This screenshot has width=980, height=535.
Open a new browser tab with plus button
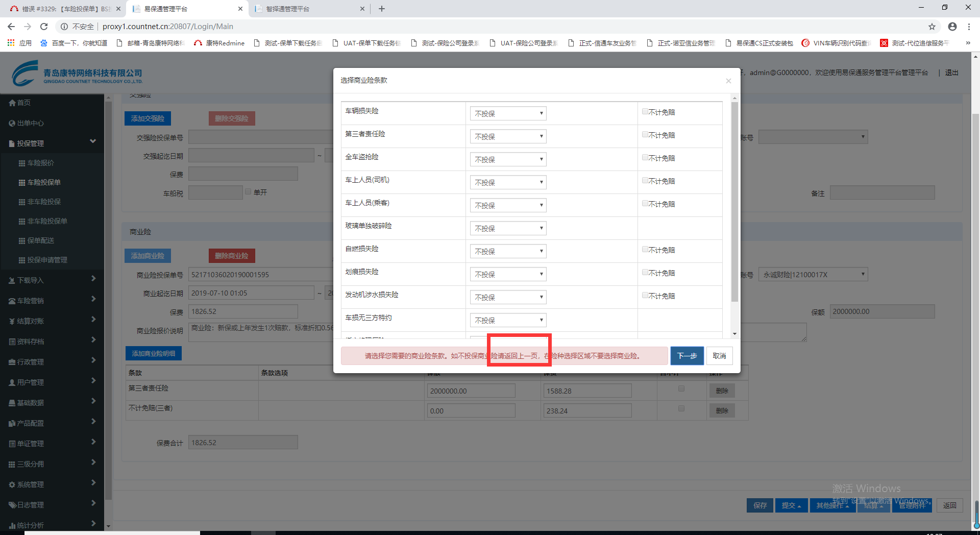pyautogui.click(x=382, y=9)
